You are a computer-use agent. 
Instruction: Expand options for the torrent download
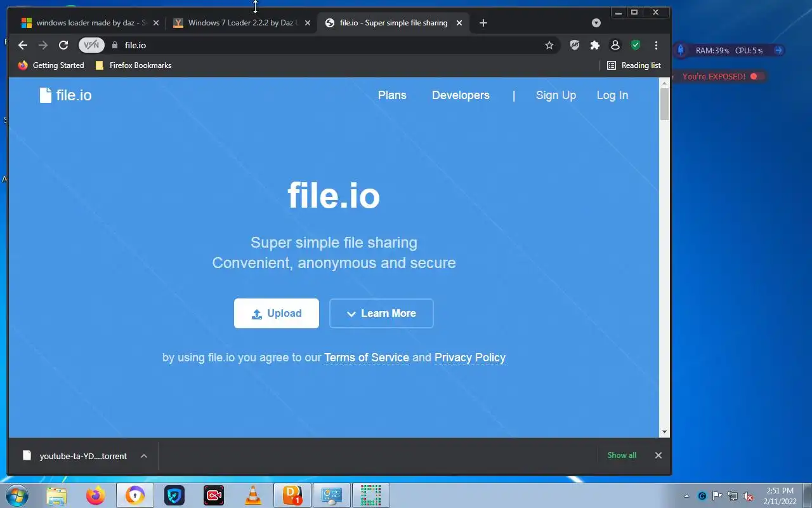point(144,456)
